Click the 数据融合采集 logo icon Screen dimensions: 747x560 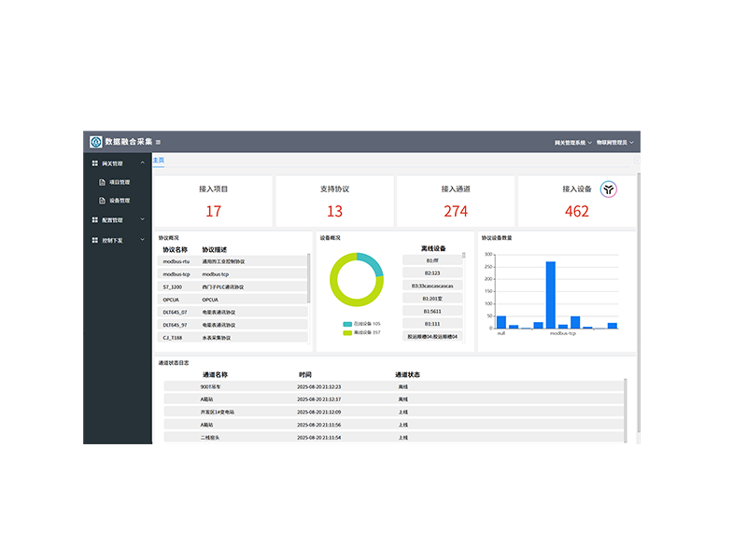[95, 142]
